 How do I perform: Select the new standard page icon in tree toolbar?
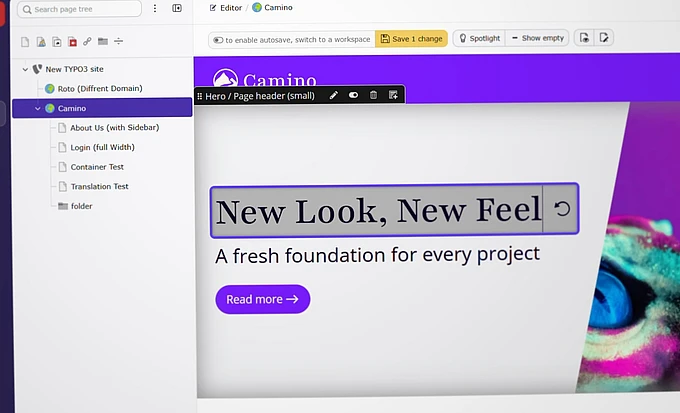coord(25,42)
